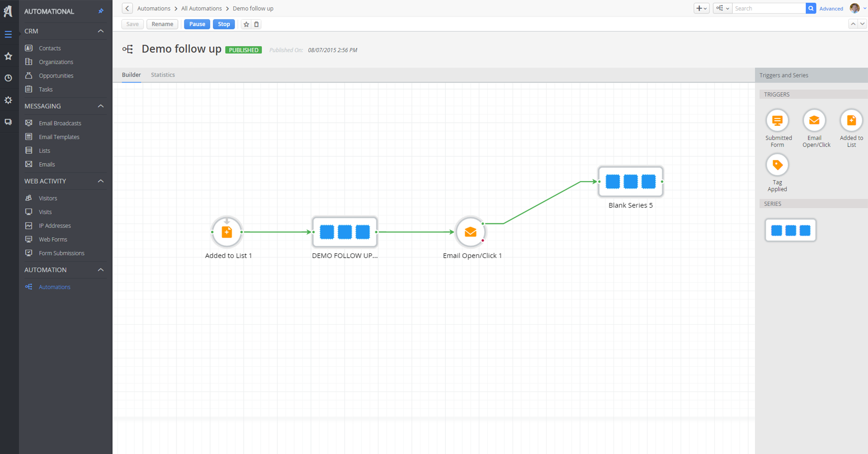Mark automation as favorite with star icon

tap(246, 24)
